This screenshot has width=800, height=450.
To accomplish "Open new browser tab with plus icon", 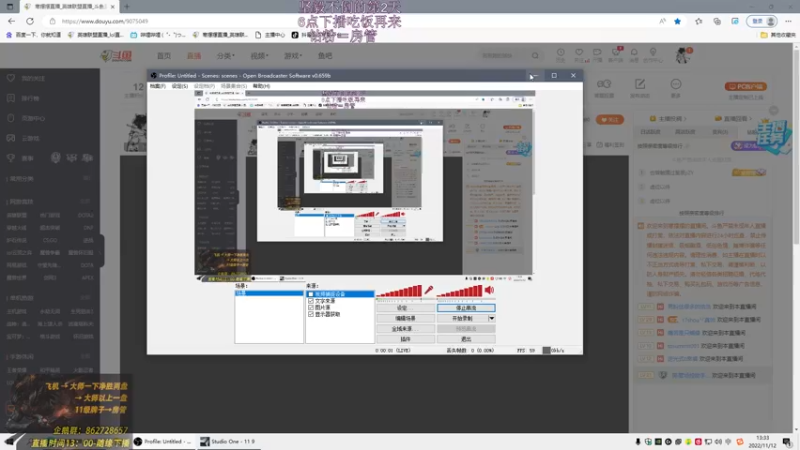I will (127, 7).
